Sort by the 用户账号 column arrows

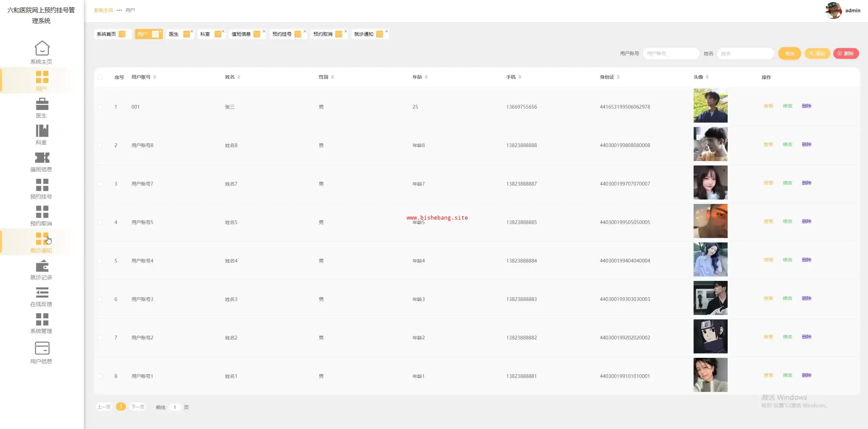[x=155, y=77]
